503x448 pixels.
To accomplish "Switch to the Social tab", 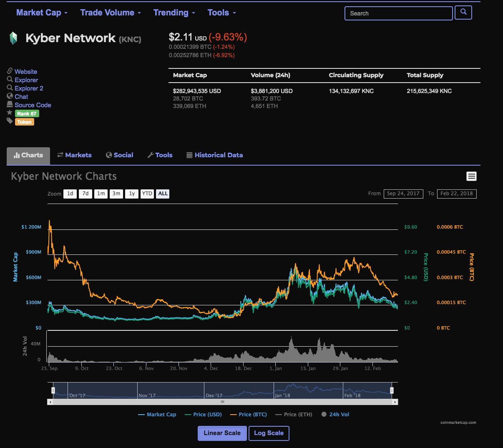I will [x=120, y=155].
